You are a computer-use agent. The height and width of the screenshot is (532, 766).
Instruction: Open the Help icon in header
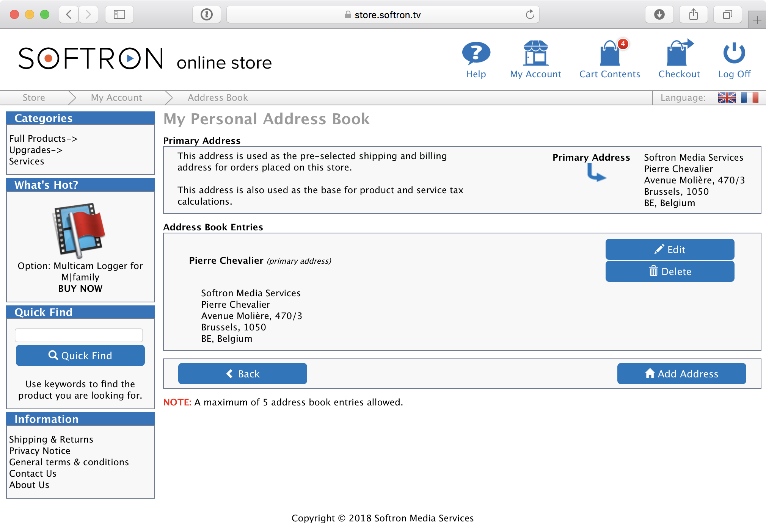coord(476,53)
